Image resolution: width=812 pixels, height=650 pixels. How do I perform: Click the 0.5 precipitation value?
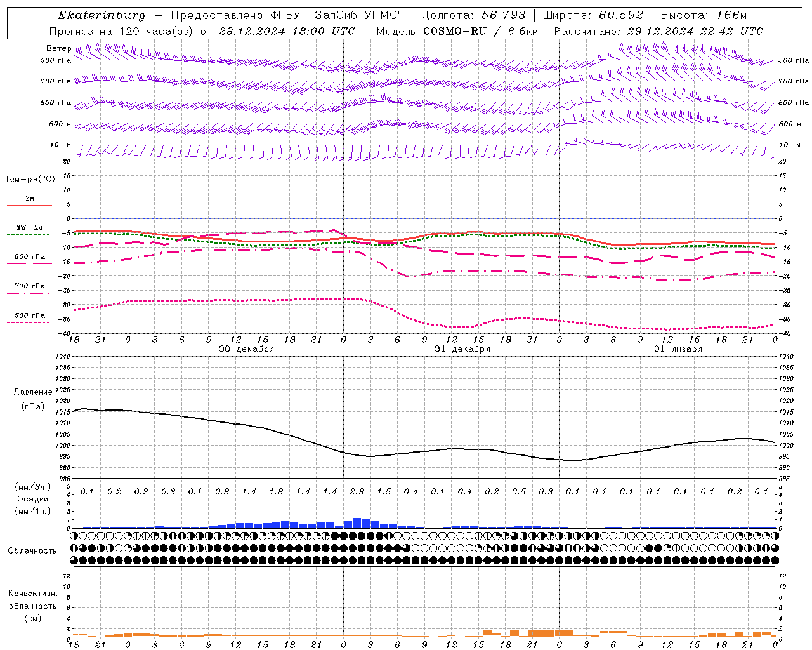(x=519, y=492)
